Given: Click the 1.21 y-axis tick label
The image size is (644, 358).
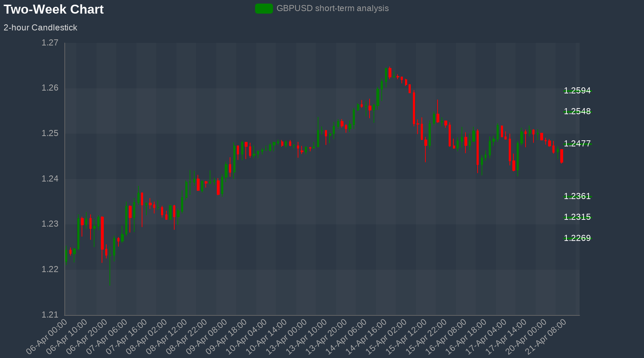Looking at the screenshot, I should (50, 315).
